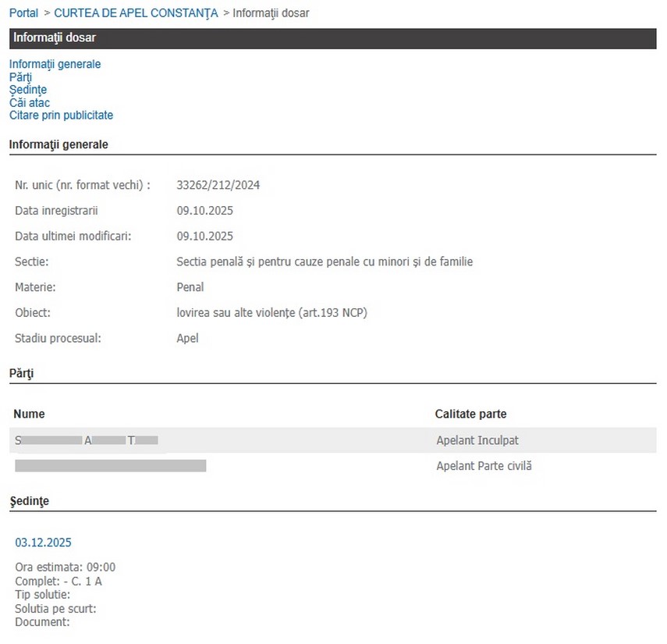
Task: Open CURTEA DE APEL CONSTANȚA breadcrumb link
Action: pyautogui.click(x=136, y=13)
